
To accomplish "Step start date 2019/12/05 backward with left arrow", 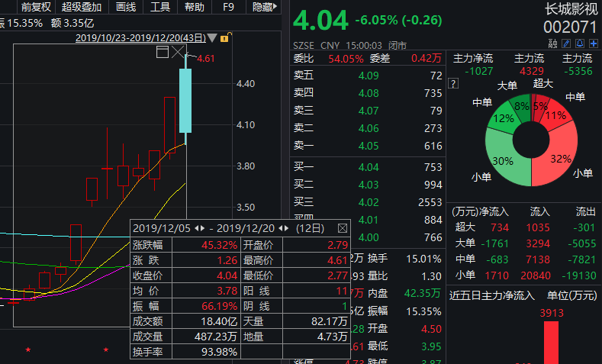I will (x=197, y=228).
